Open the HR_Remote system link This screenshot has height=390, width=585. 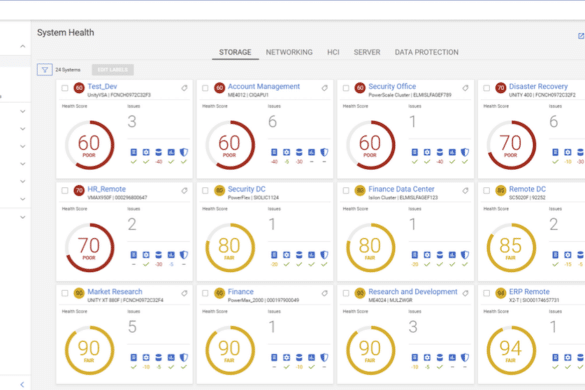pos(107,189)
